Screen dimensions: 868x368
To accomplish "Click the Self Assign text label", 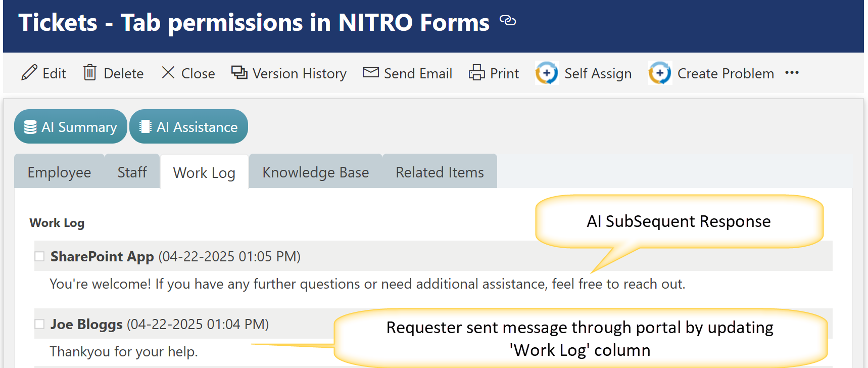I will (x=598, y=74).
